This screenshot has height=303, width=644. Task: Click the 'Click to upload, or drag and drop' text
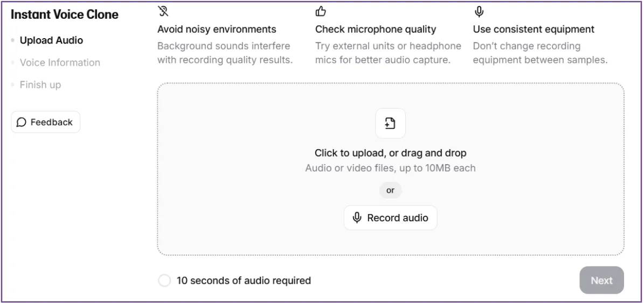390,153
